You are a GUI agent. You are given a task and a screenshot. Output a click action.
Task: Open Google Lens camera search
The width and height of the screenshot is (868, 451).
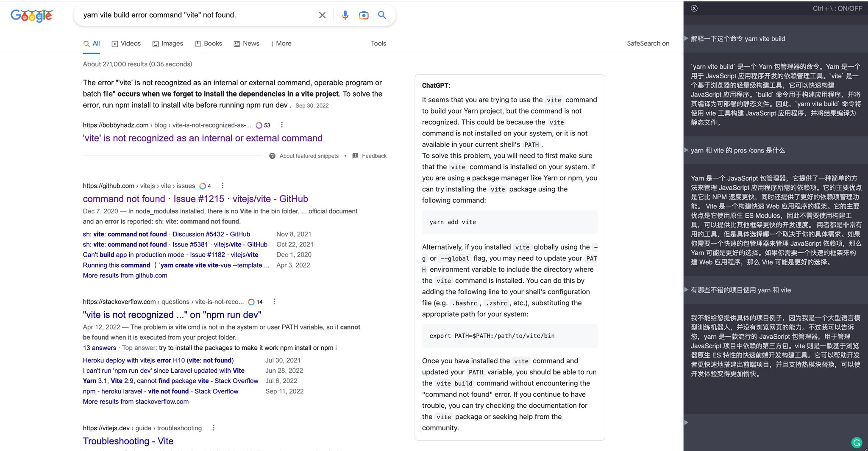[x=364, y=15]
